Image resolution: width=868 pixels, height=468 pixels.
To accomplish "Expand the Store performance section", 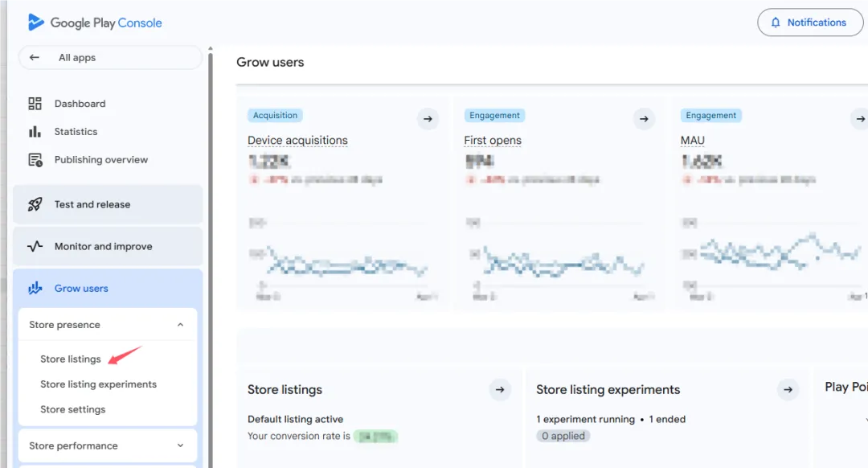I will [181, 445].
